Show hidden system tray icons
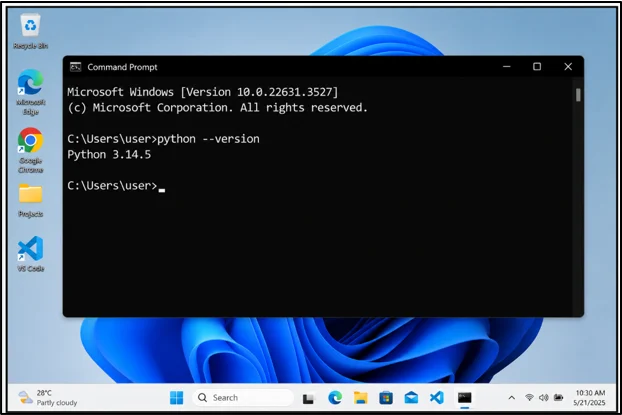 512,398
